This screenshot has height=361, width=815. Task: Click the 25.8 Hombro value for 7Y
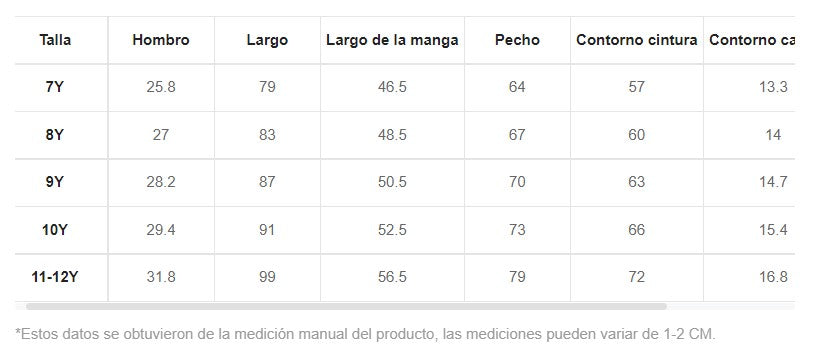161,87
